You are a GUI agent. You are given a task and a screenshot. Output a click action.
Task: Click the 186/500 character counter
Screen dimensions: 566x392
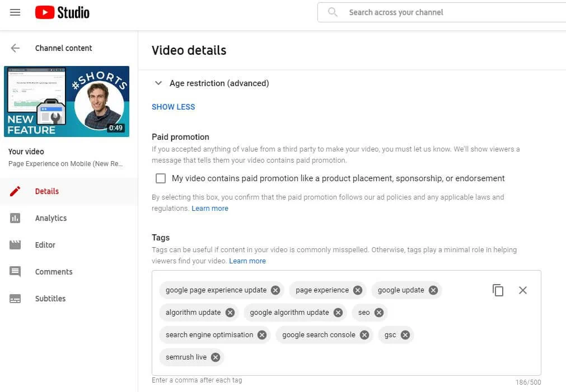pos(528,382)
